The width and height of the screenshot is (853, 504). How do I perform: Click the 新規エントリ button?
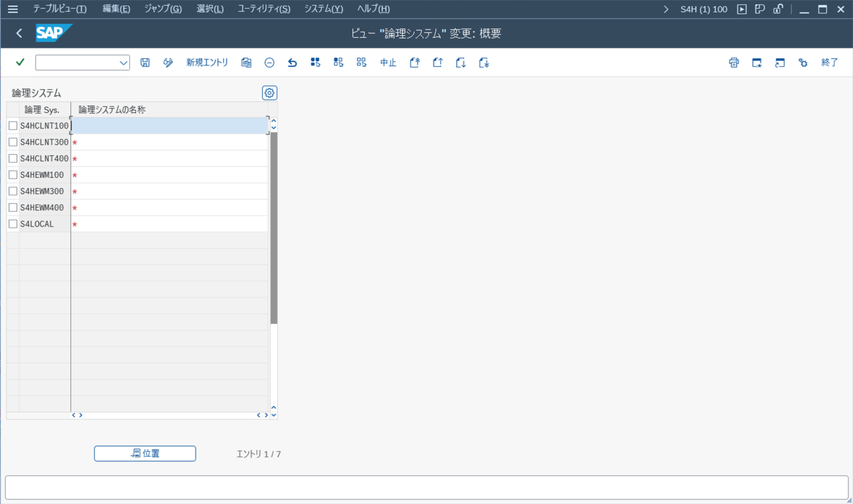[x=207, y=63]
